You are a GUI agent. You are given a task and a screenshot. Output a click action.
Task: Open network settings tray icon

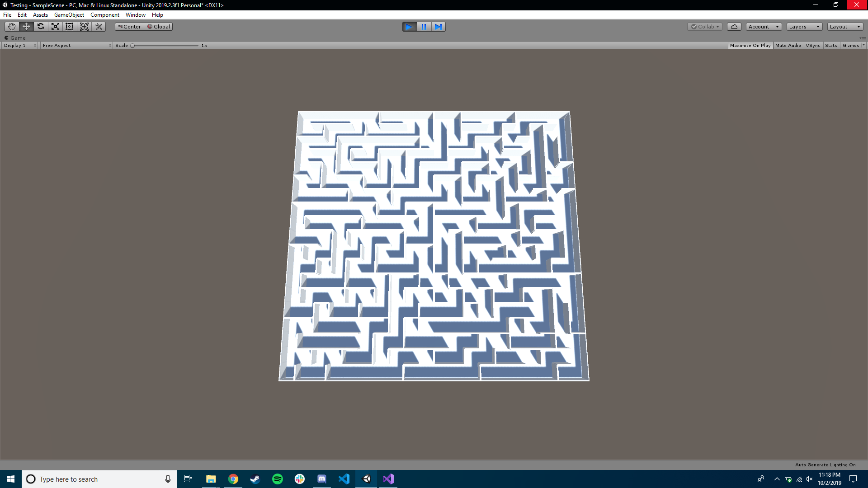point(799,479)
